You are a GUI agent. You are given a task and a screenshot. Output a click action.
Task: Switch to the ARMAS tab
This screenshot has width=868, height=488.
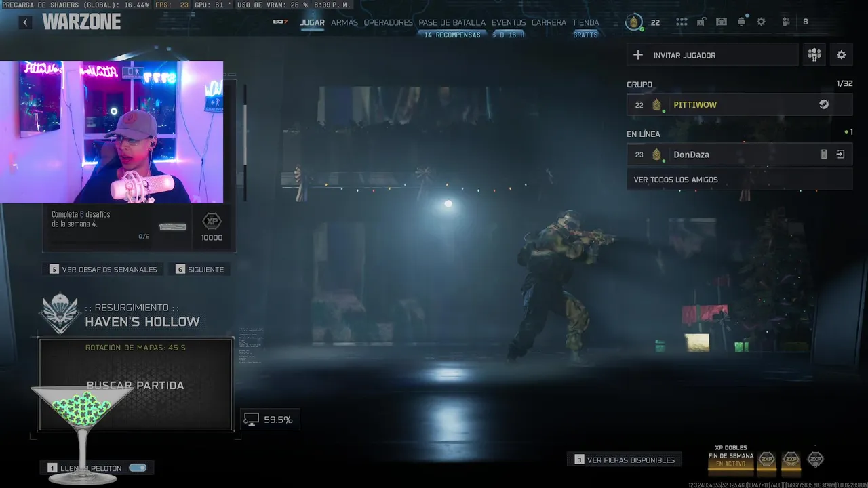point(344,22)
